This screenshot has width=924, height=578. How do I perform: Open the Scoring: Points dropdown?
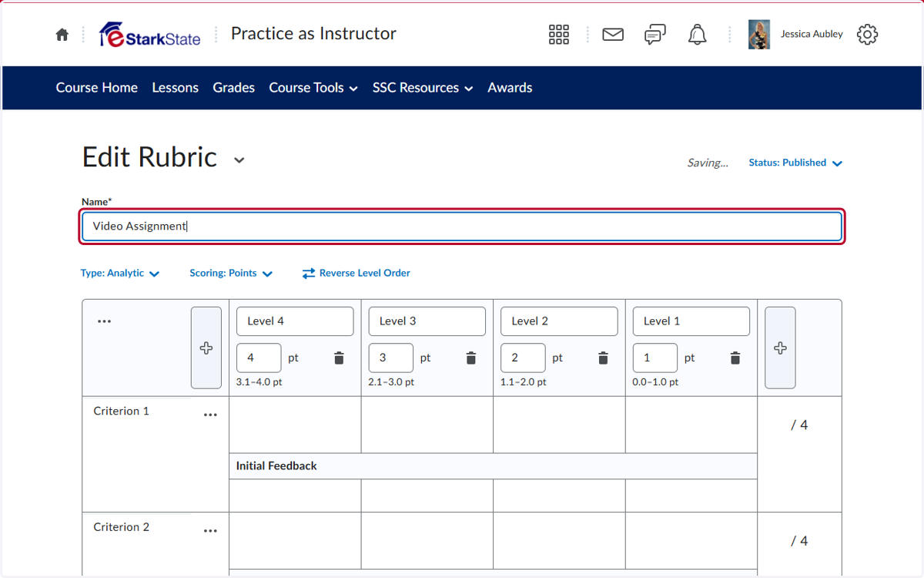(x=231, y=273)
